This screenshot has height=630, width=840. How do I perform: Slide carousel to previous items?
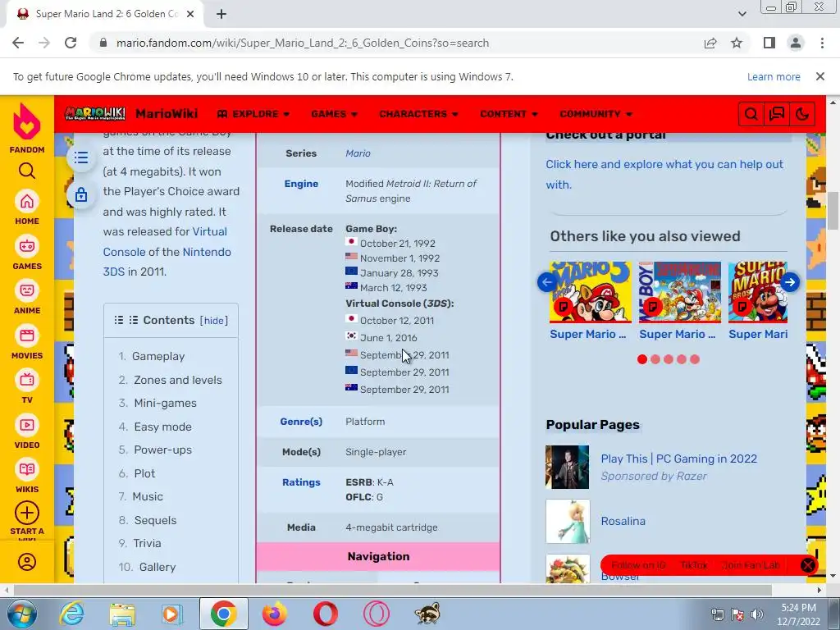click(547, 282)
